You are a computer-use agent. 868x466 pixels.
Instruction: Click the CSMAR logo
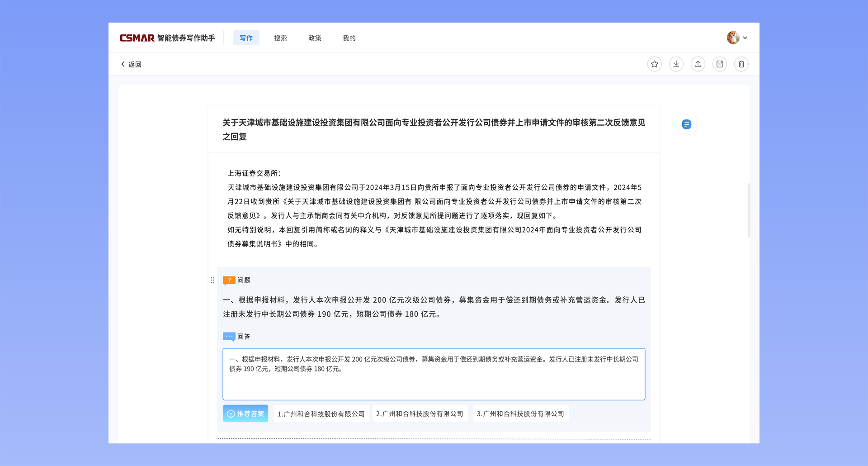137,38
